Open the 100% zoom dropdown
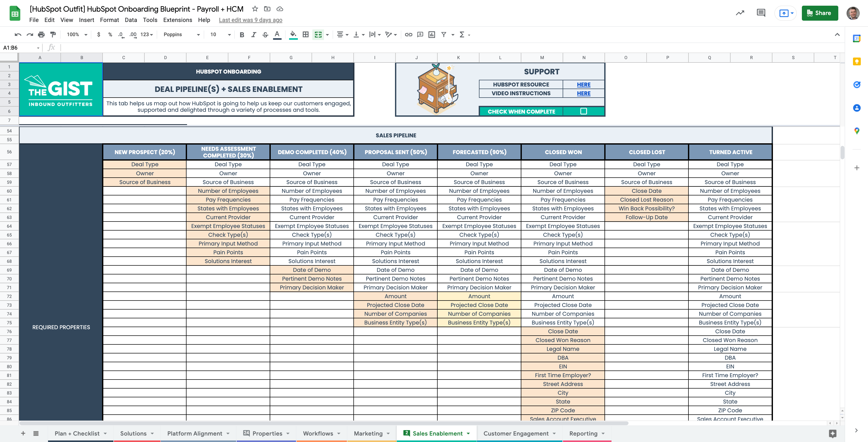This screenshot has width=868, height=442. coord(76,34)
